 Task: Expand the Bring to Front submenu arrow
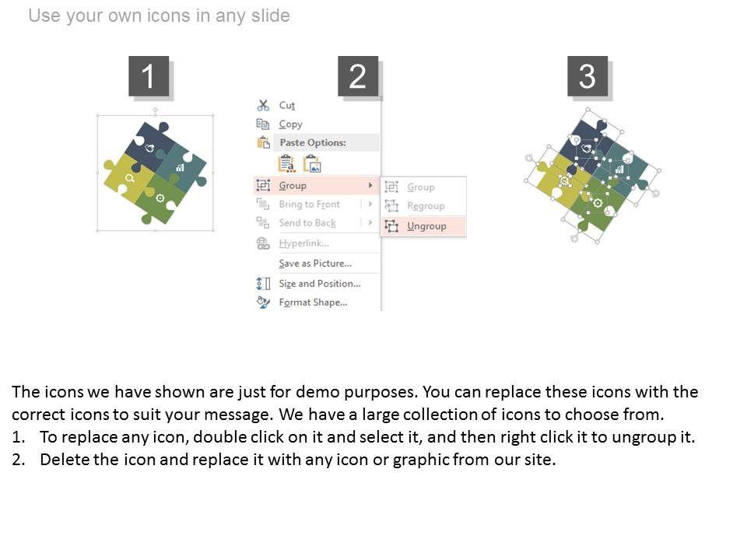pyautogui.click(x=370, y=204)
